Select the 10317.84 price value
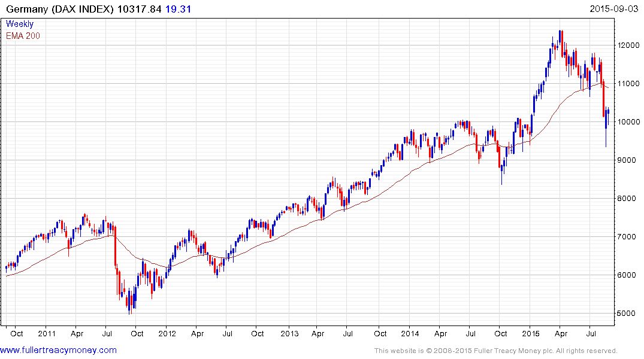Viewport: 644px width, 359px height. point(139,9)
